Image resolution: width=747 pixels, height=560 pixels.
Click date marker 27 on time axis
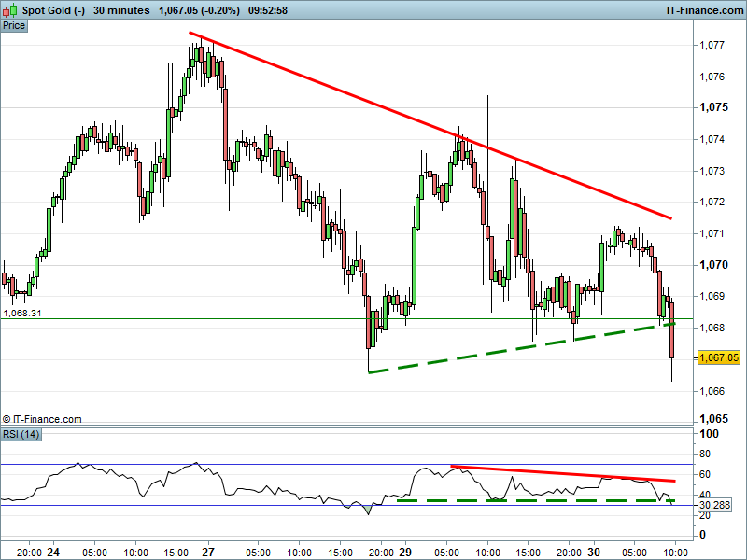(207, 552)
